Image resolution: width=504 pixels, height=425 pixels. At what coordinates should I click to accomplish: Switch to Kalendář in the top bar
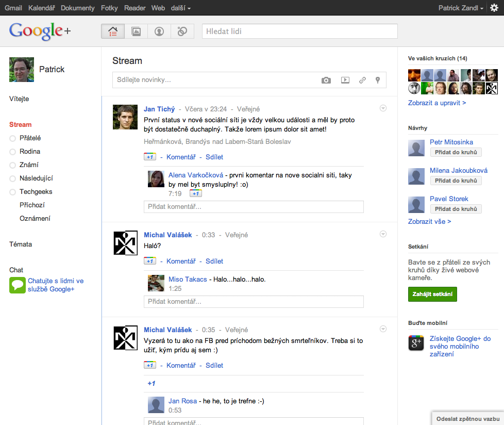(42, 8)
